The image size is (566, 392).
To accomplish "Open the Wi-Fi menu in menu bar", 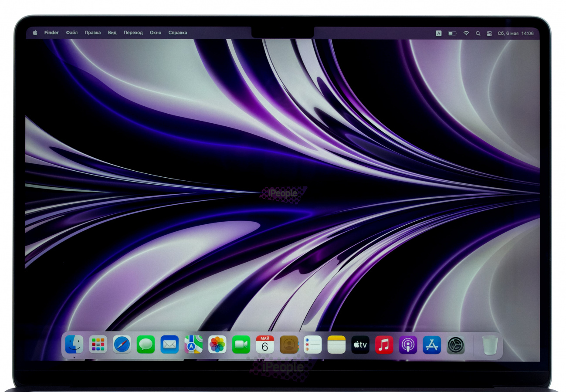I will click(466, 33).
